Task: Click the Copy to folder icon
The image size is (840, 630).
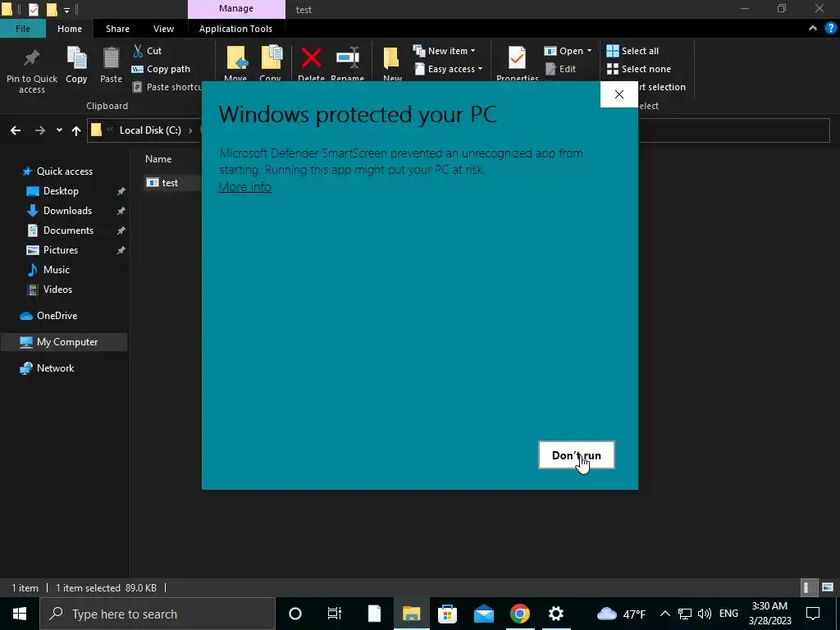Action: (271, 58)
